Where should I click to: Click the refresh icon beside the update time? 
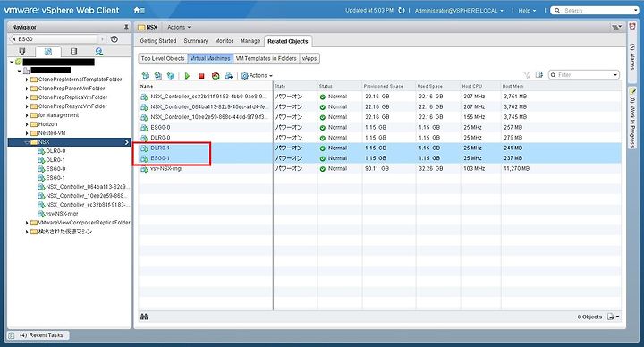402,10
